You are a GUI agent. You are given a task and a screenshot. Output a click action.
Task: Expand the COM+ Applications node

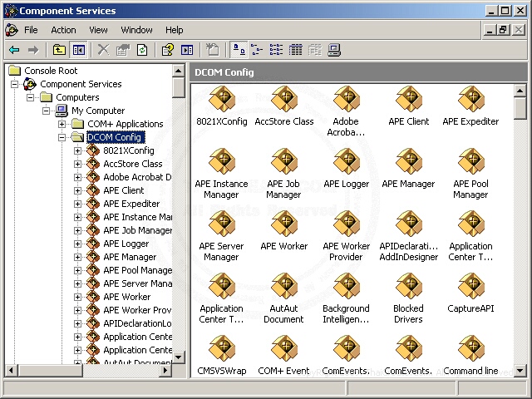pyautogui.click(x=62, y=124)
